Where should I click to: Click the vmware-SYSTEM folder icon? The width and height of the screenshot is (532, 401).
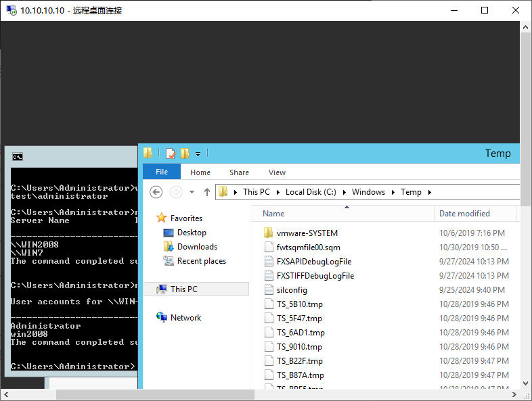click(269, 233)
